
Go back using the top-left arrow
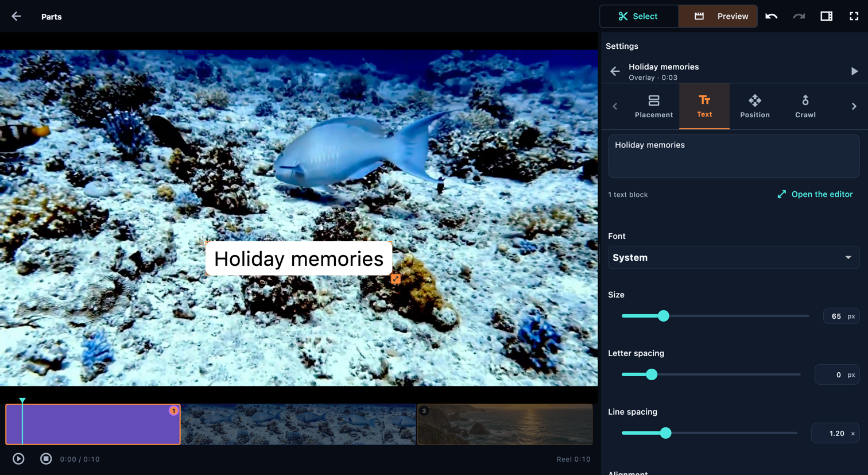(x=16, y=16)
